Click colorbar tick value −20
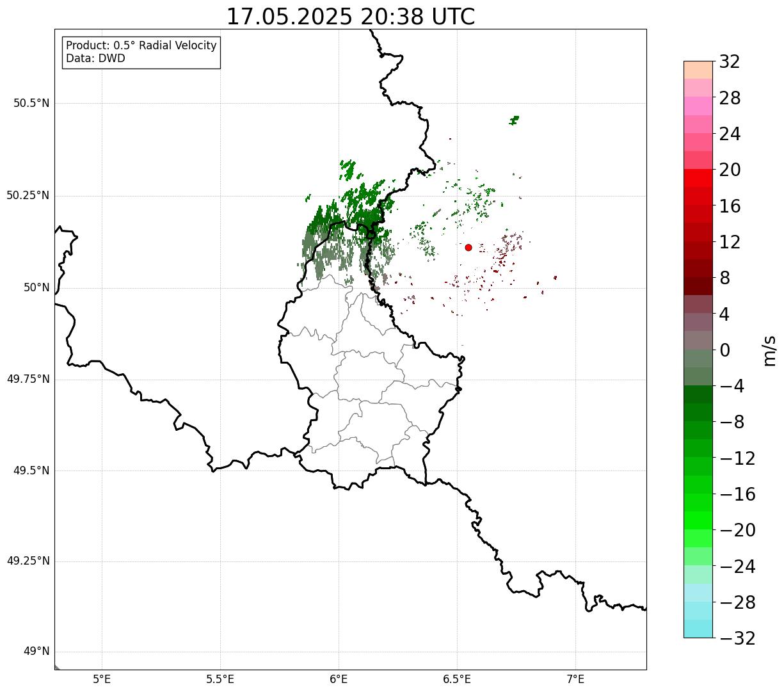784x692 pixels. coord(737,530)
